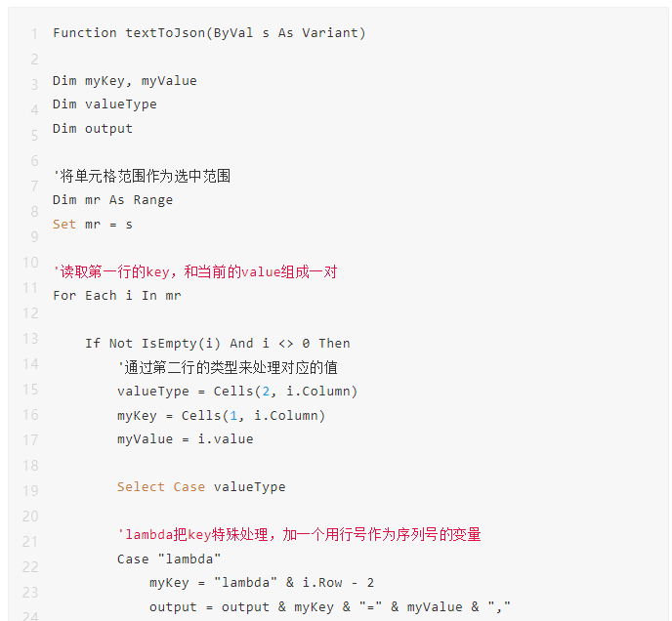Click the 'myKey = Cells(1, i.Column)' line
The width and height of the screenshot is (672, 621).
tap(221, 416)
